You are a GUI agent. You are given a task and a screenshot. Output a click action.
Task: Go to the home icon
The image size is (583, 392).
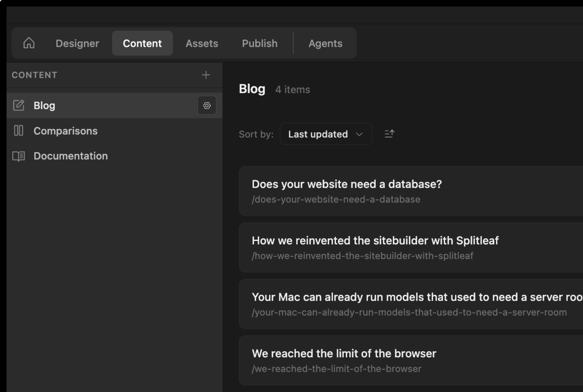click(29, 43)
